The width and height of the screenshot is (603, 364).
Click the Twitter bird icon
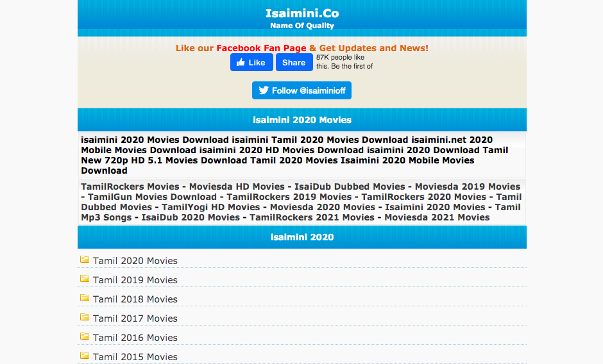coord(263,90)
